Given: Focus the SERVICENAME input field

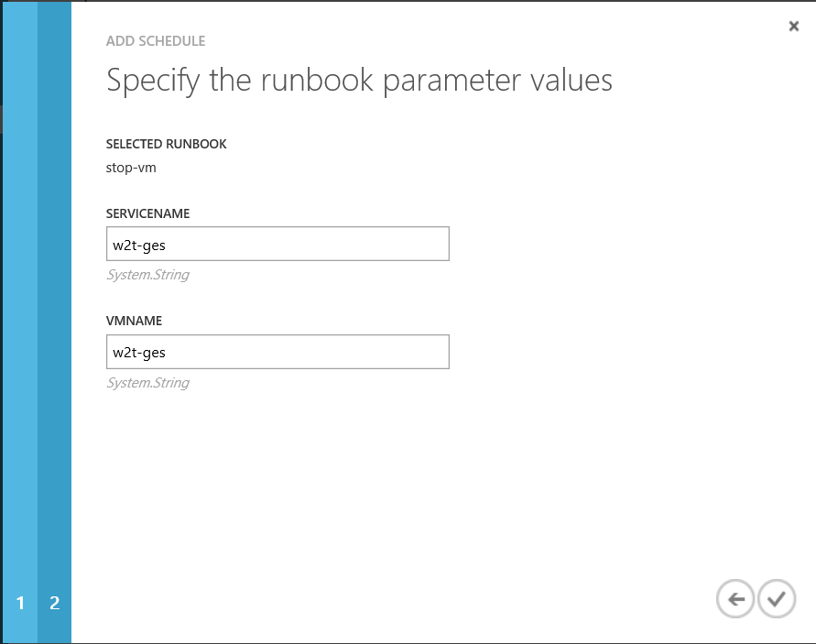Looking at the screenshot, I should coord(277,244).
